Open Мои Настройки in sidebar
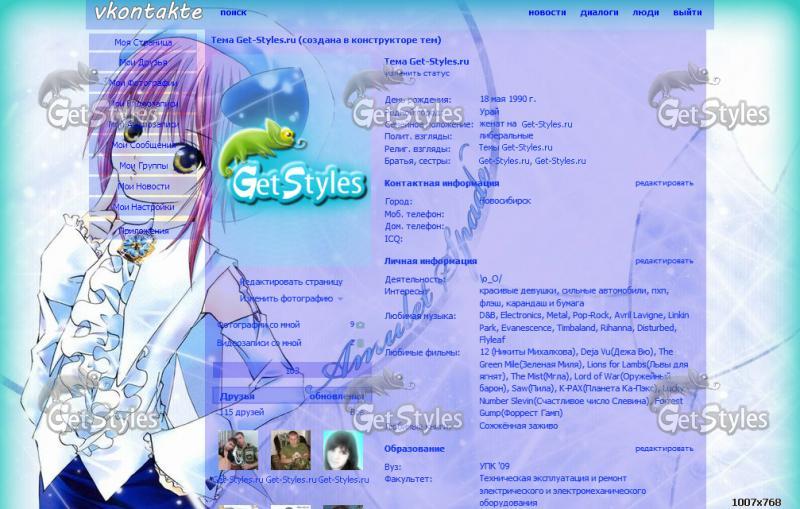800x509 pixels. (143, 207)
